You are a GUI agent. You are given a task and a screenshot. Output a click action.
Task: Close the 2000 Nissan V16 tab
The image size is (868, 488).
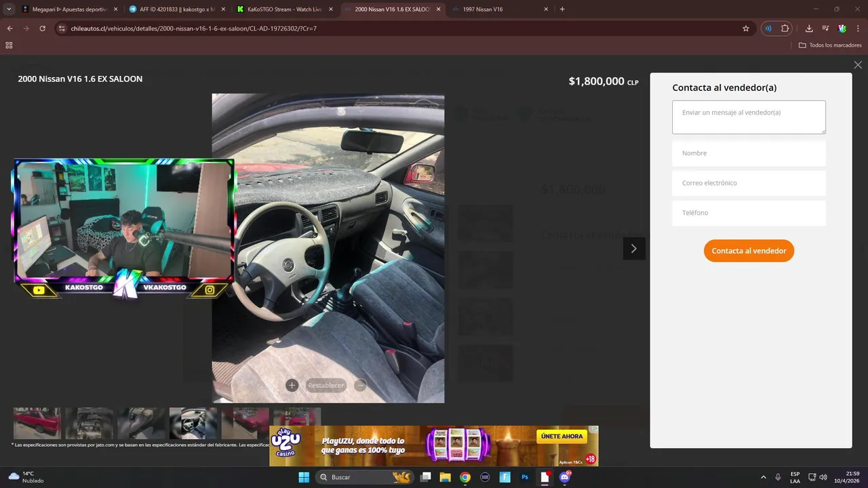tap(438, 9)
